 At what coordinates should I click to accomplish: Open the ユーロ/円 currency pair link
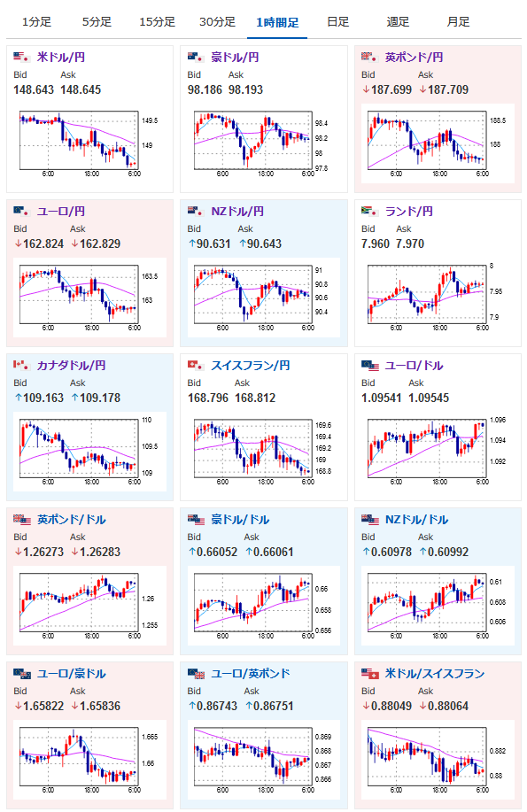point(60,212)
